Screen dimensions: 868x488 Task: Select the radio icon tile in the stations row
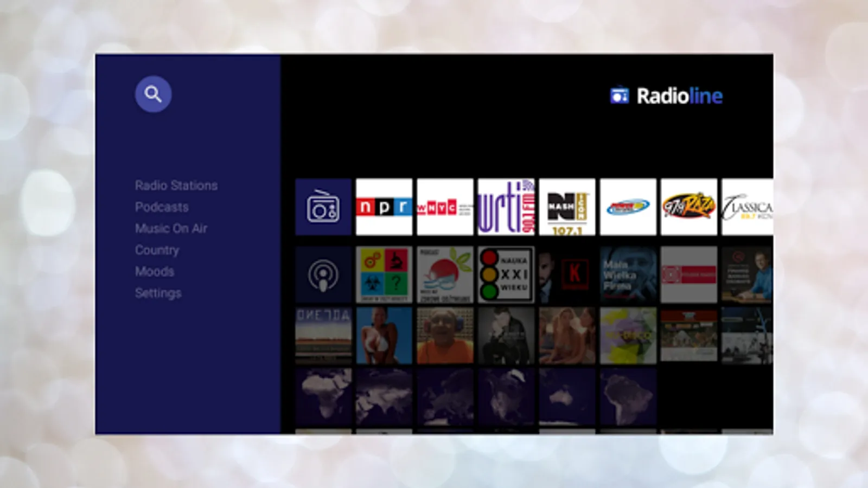pyautogui.click(x=323, y=207)
